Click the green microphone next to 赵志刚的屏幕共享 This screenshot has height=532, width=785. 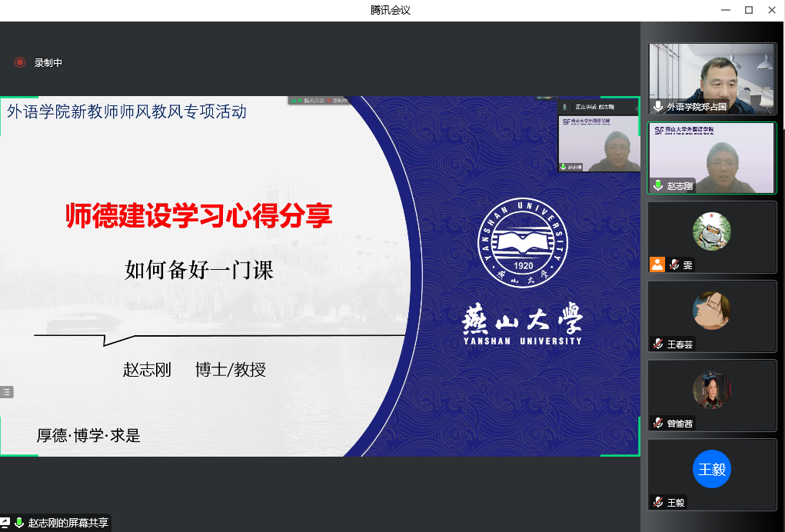point(19,523)
